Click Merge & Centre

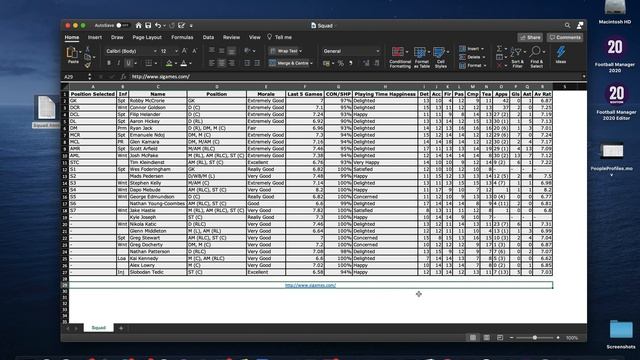(x=290, y=63)
